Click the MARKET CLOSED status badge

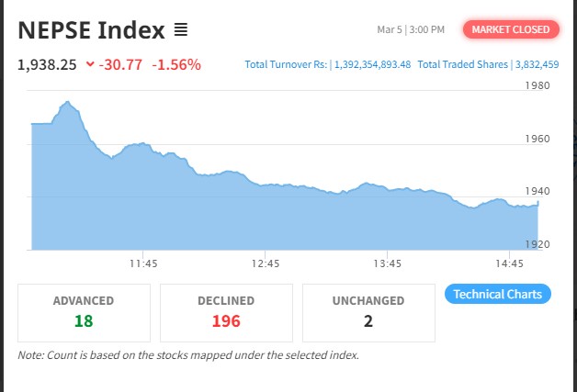click(511, 29)
